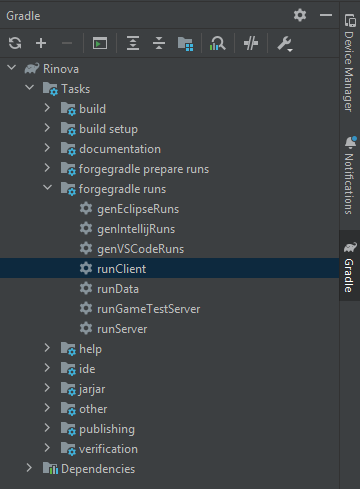Click the plus to link Gradle project

click(x=41, y=43)
